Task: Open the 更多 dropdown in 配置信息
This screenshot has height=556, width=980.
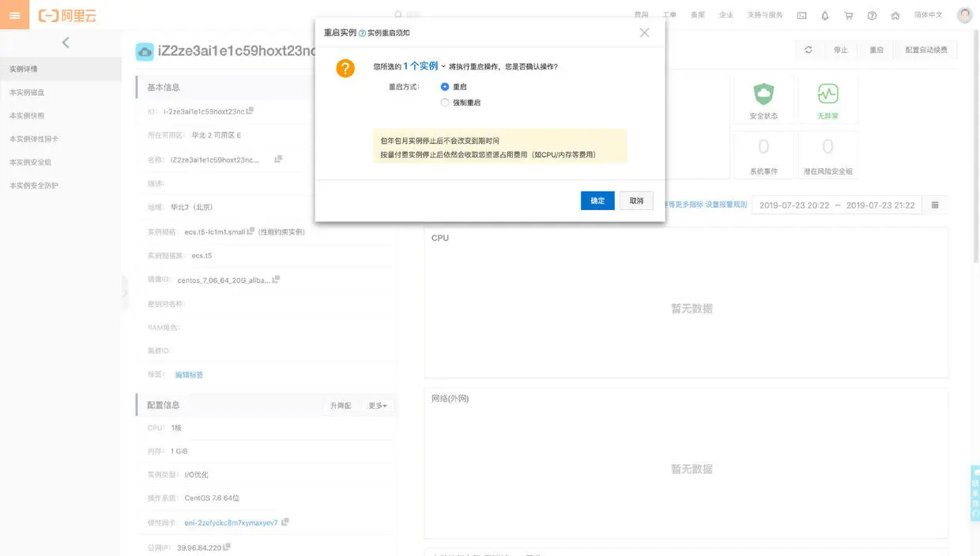Action: click(x=378, y=406)
